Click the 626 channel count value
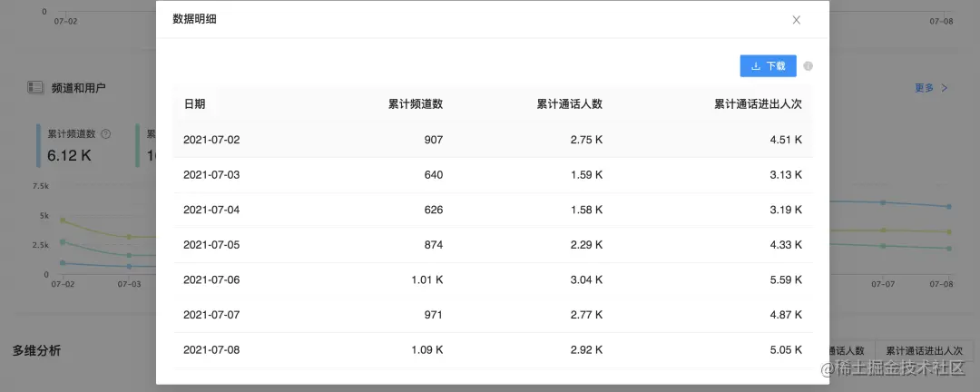 pyautogui.click(x=433, y=211)
